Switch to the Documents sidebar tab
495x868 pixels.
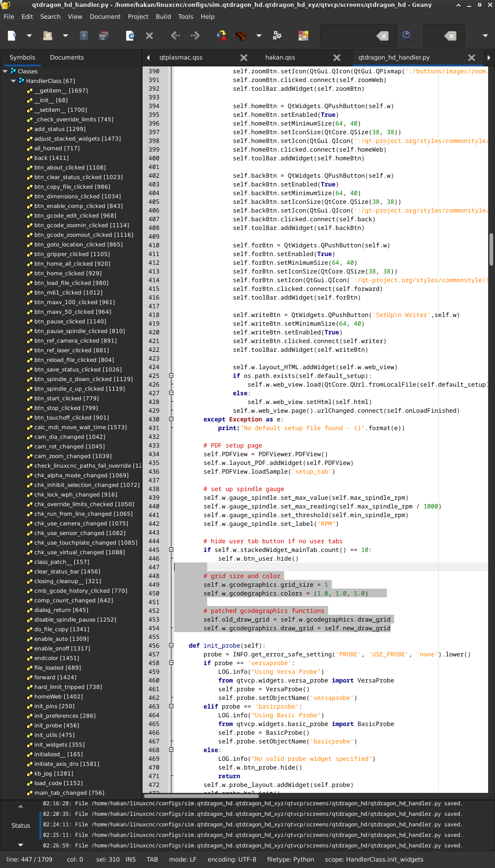coord(67,57)
